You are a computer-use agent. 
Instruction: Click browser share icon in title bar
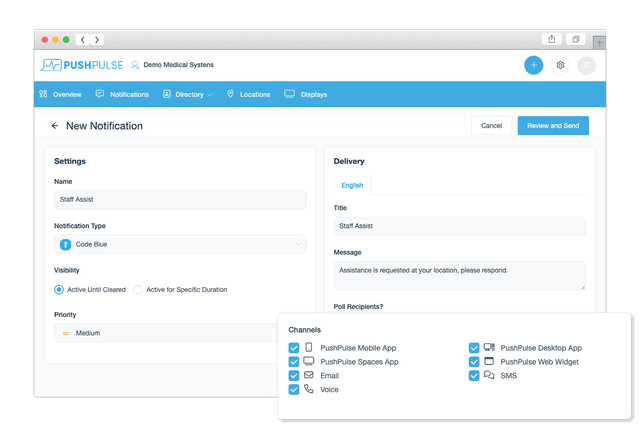coord(551,39)
